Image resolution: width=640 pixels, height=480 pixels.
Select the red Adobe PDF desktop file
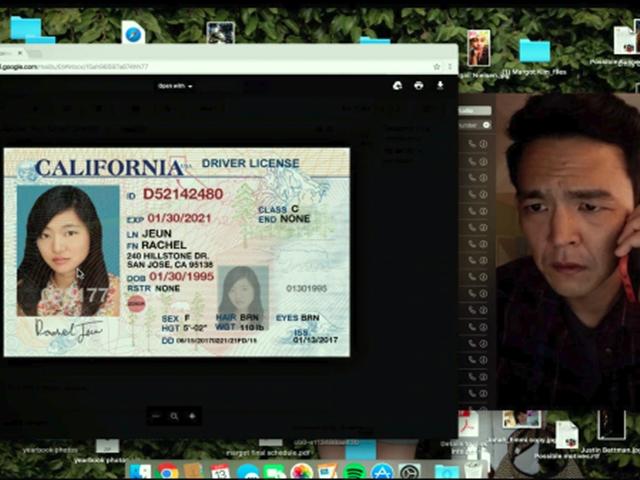[x=468, y=424]
